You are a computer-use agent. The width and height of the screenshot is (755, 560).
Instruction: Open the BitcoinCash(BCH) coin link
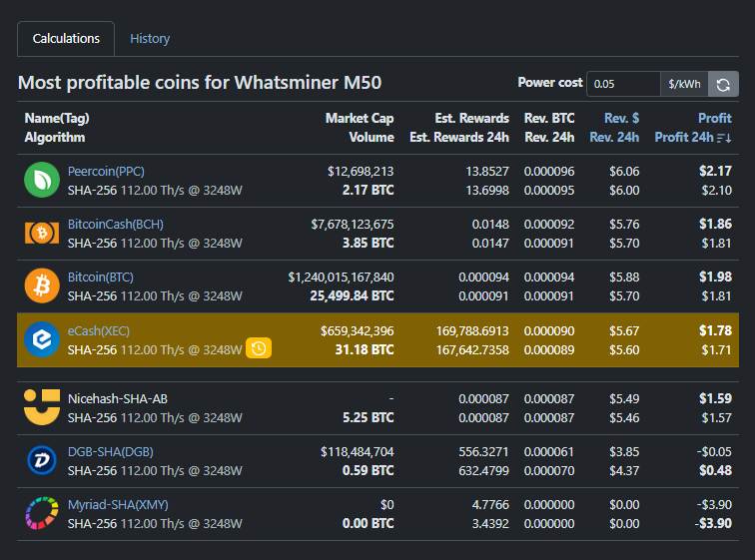[x=114, y=225]
